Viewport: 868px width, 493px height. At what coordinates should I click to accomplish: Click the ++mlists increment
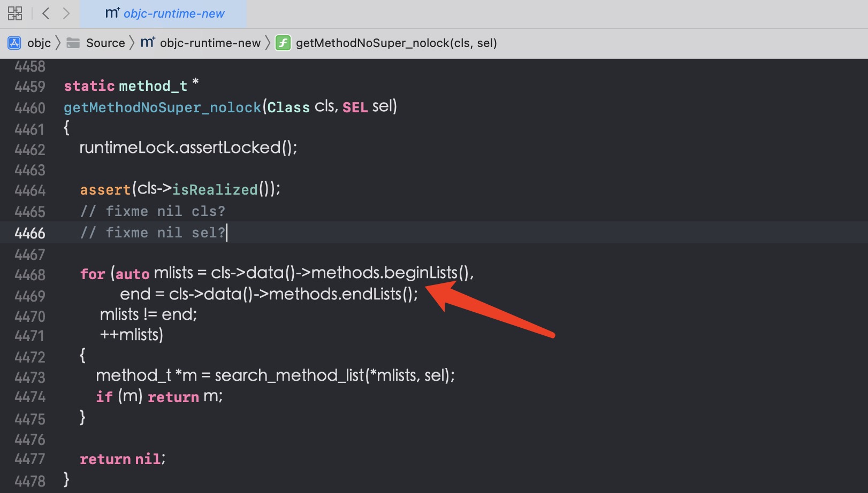pos(129,335)
